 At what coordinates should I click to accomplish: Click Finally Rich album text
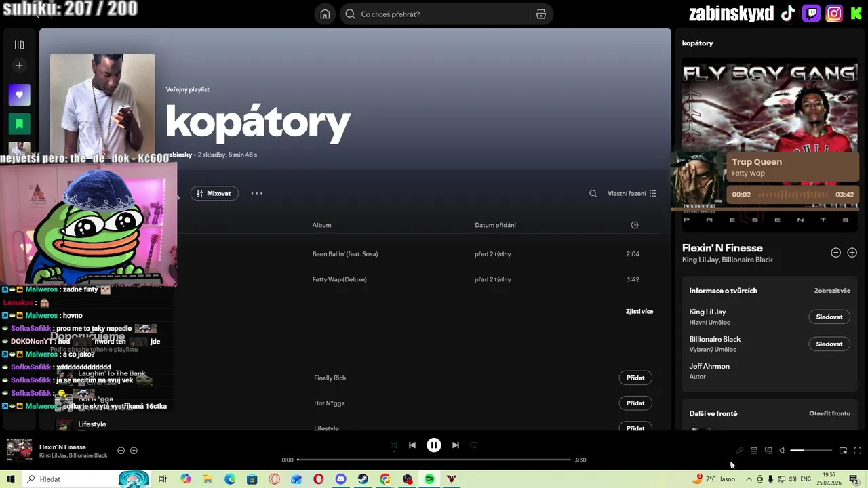330,378
